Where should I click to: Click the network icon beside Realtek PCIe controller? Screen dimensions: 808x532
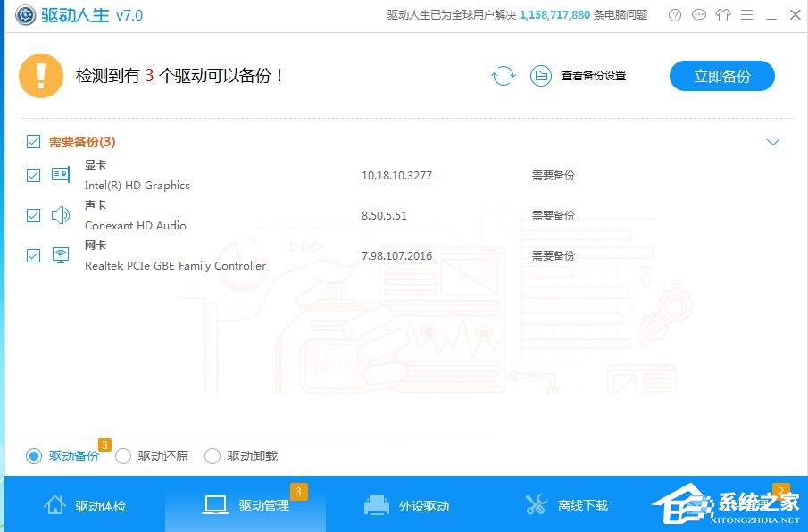pos(60,254)
